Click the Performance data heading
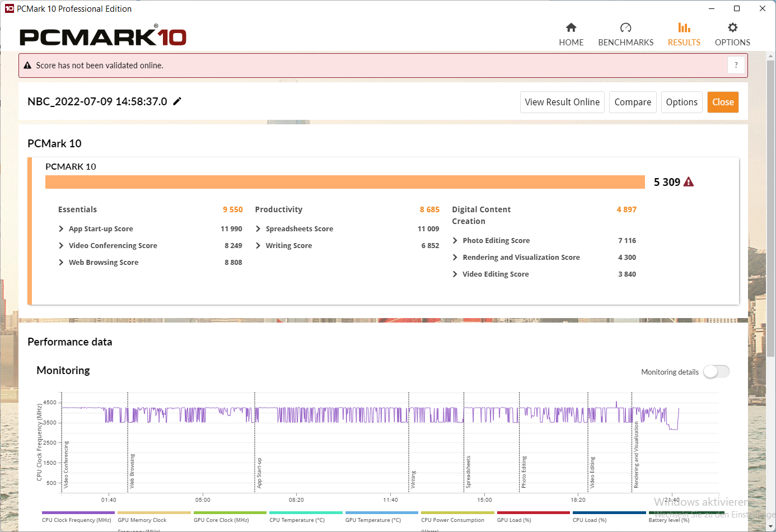Viewport: 776px width, 532px height. (x=70, y=342)
